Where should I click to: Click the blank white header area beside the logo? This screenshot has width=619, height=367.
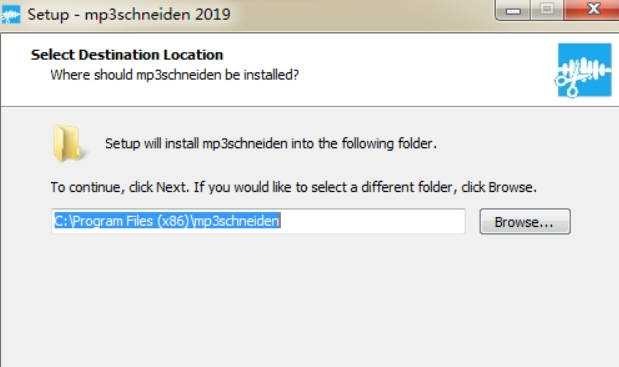426,69
